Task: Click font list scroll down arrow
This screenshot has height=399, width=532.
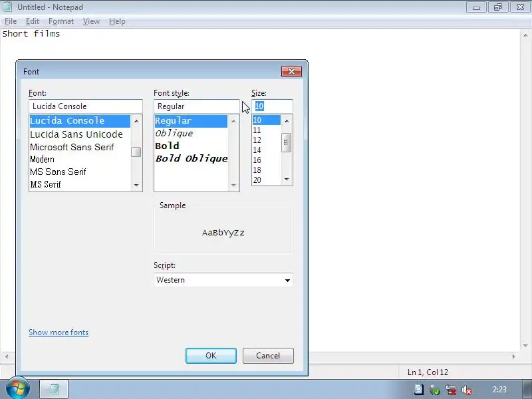Action: pos(136,186)
